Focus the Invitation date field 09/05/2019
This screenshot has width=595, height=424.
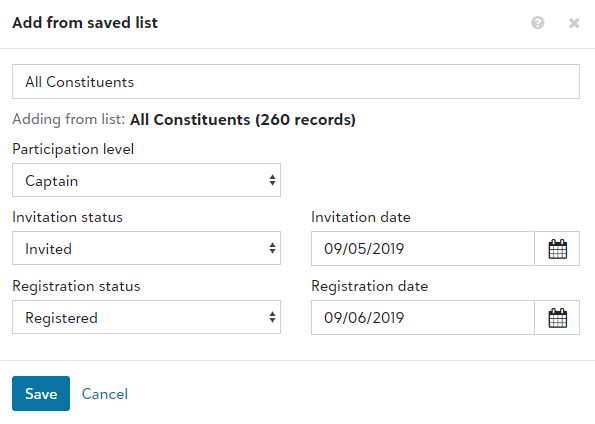coord(423,249)
